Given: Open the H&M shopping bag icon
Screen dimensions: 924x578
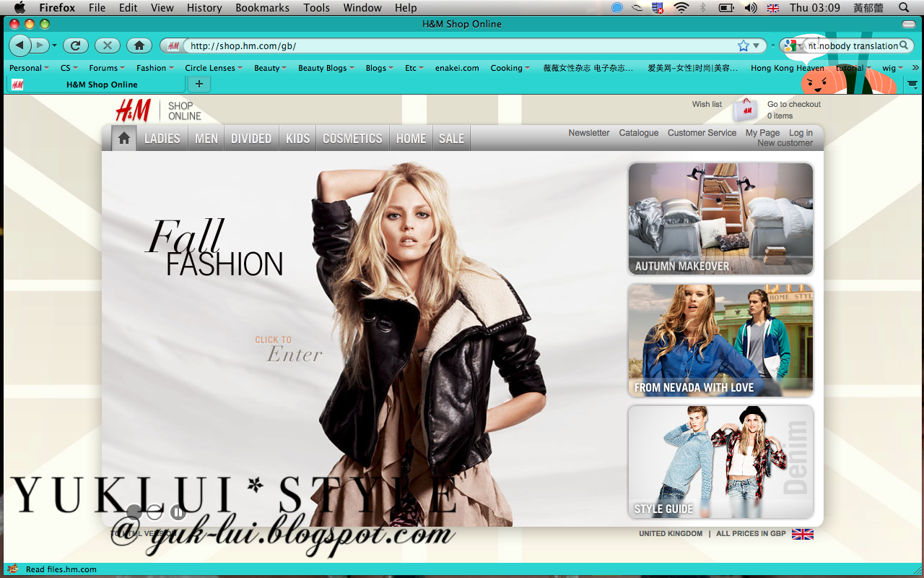Looking at the screenshot, I should pos(746,110).
